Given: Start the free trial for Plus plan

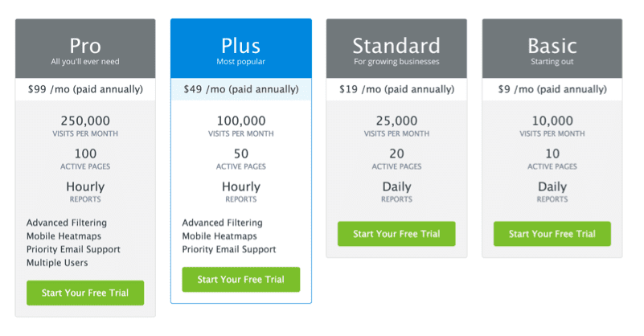Looking at the screenshot, I should [240, 279].
